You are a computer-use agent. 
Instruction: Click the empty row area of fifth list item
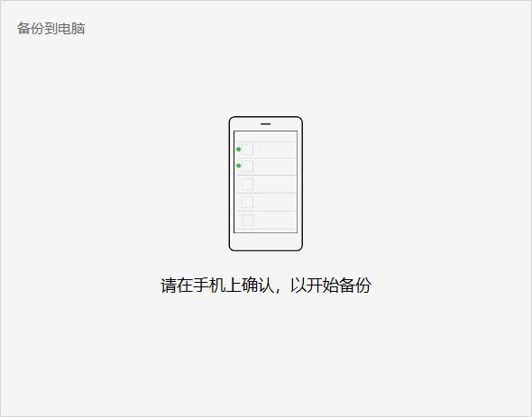coord(275,220)
